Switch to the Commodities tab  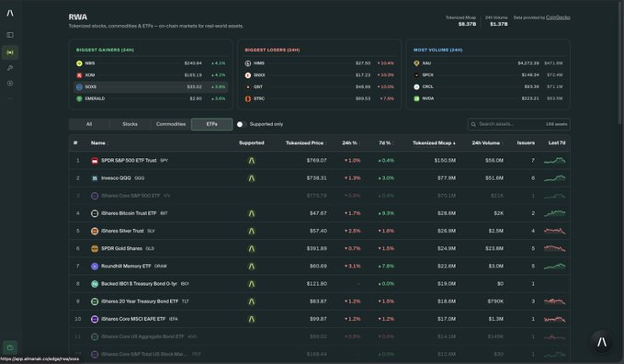171,124
